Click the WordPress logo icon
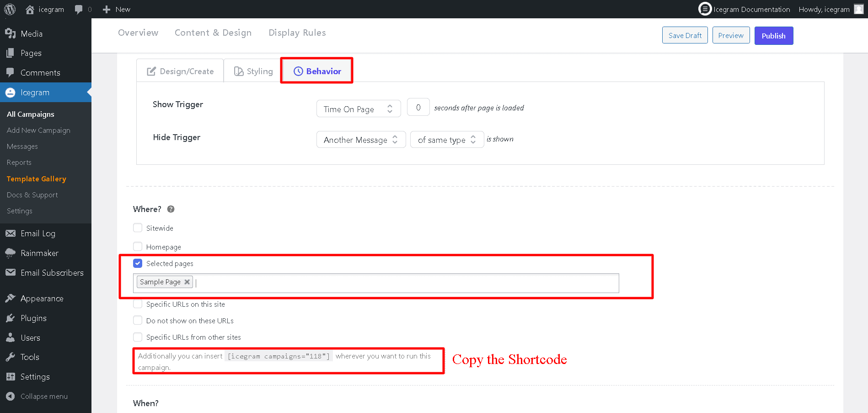868x413 pixels. [10, 9]
